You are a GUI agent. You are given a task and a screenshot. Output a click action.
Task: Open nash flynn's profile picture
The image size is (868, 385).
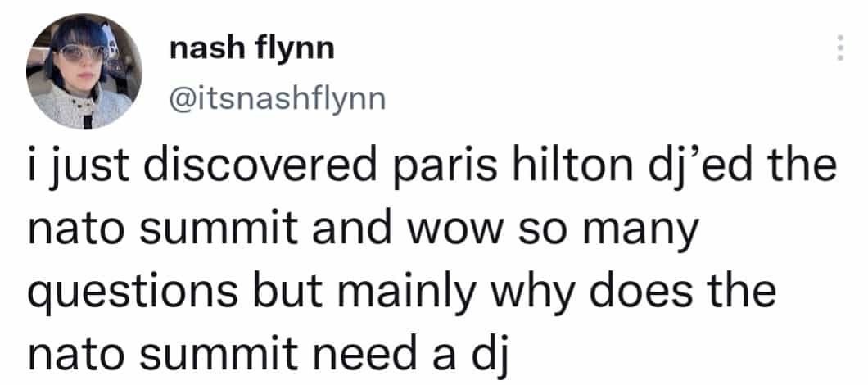[84, 71]
